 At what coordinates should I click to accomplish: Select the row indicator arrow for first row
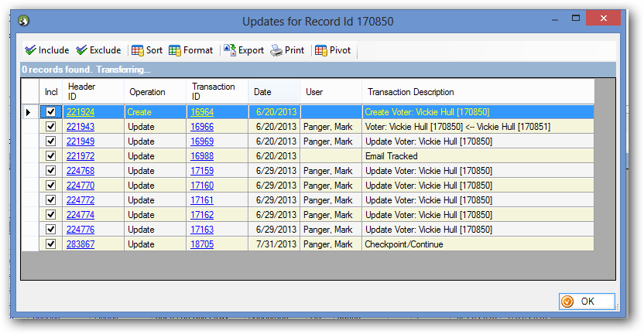pos(29,112)
